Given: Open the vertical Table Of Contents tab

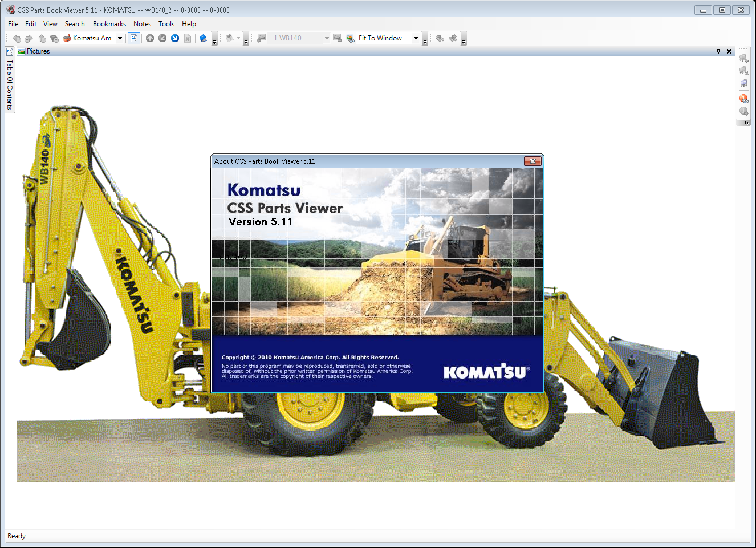Looking at the screenshot, I should [x=10, y=84].
